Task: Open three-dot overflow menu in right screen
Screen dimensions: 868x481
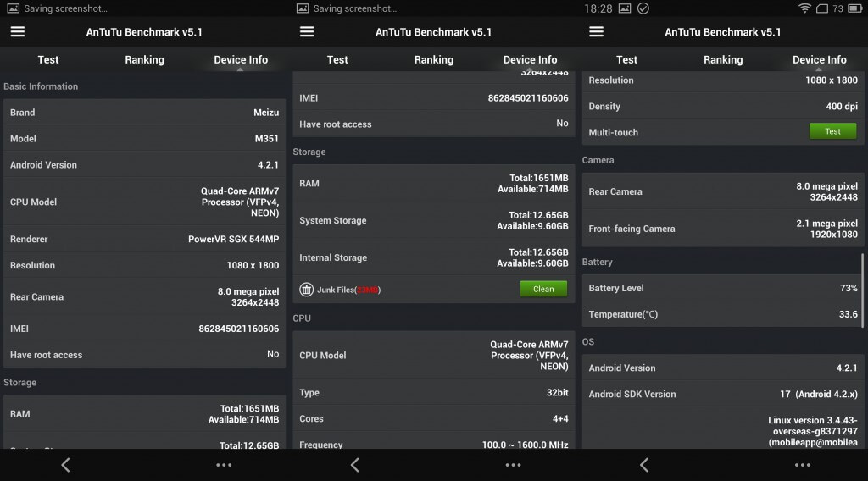Action: coord(802,465)
